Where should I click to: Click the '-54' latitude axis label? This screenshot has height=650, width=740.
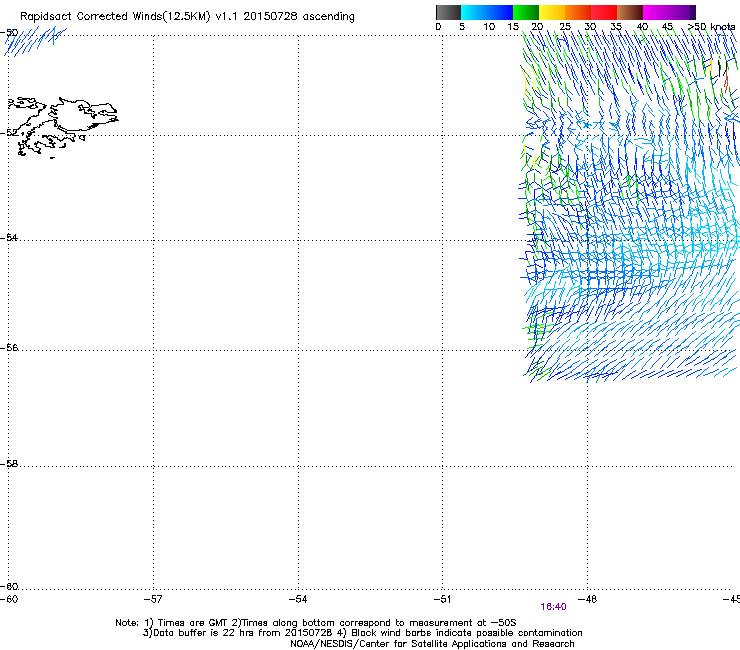[9, 237]
